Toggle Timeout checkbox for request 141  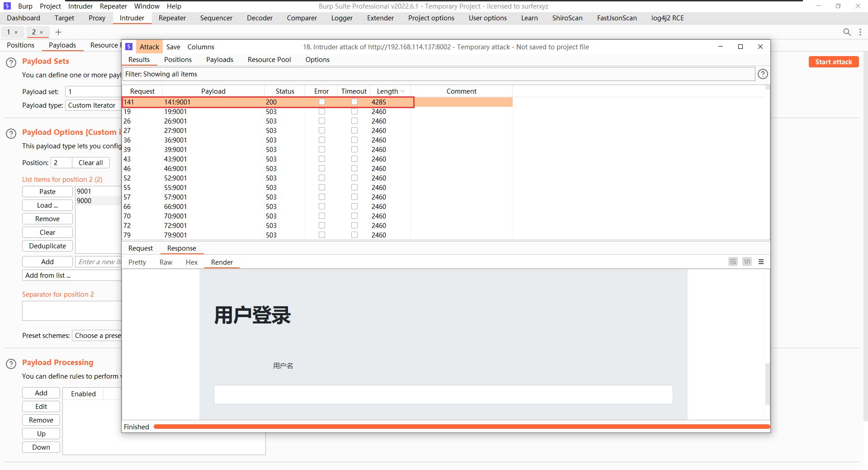(354, 102)
